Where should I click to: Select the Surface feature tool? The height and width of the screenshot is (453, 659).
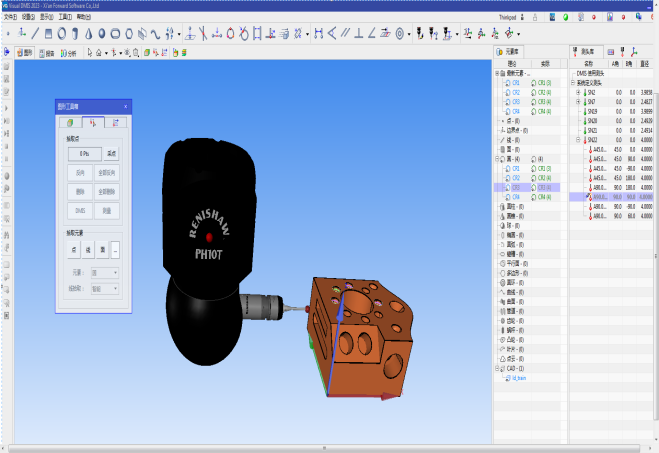tap(142, 34)
